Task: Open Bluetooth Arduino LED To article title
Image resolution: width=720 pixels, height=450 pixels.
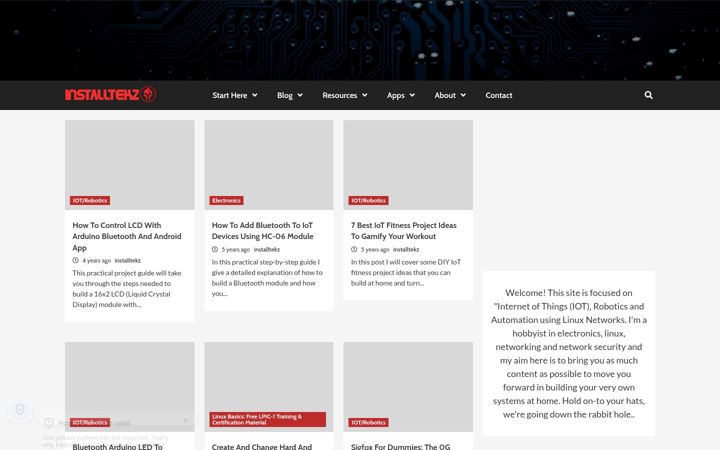Action: 118,446
